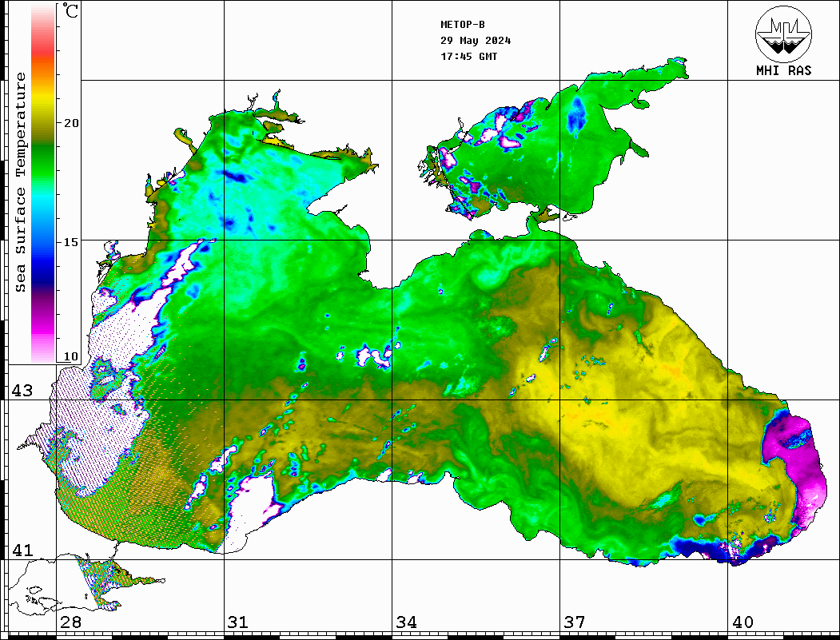840x640 pixels.
Task: Click the latitude 41 label
Action: 22,551
